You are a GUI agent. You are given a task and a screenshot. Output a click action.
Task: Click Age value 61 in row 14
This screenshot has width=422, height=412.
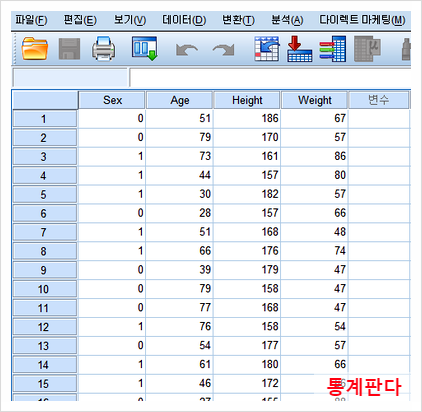tap(180, 364)
